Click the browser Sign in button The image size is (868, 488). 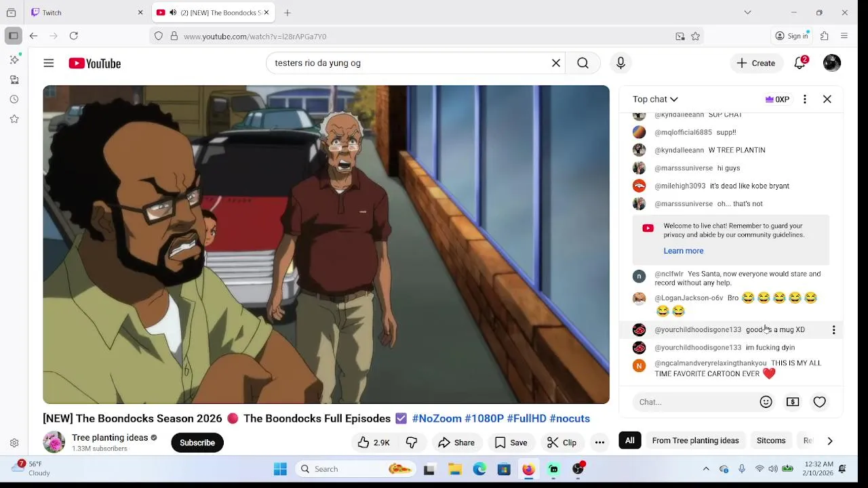click(792, 36)
